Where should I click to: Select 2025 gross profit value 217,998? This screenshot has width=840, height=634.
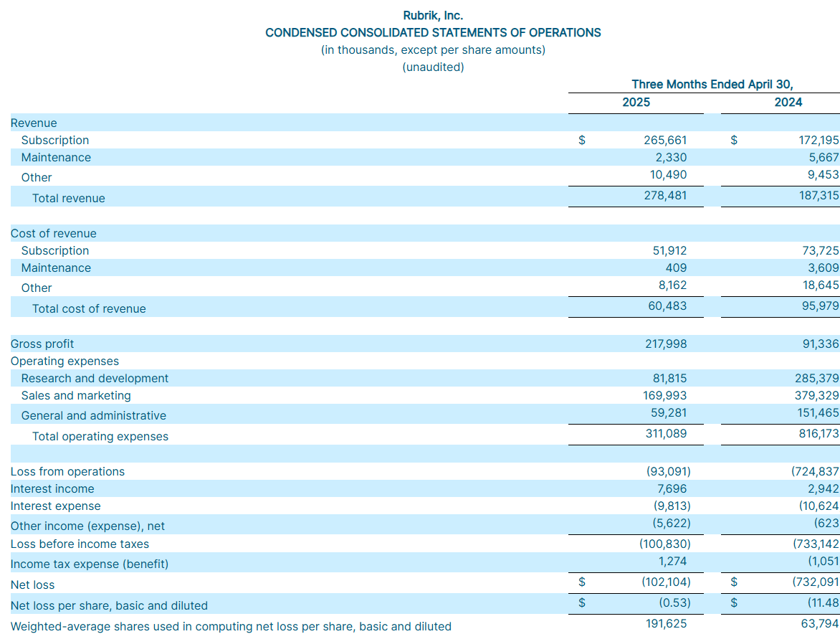[664, 344]
